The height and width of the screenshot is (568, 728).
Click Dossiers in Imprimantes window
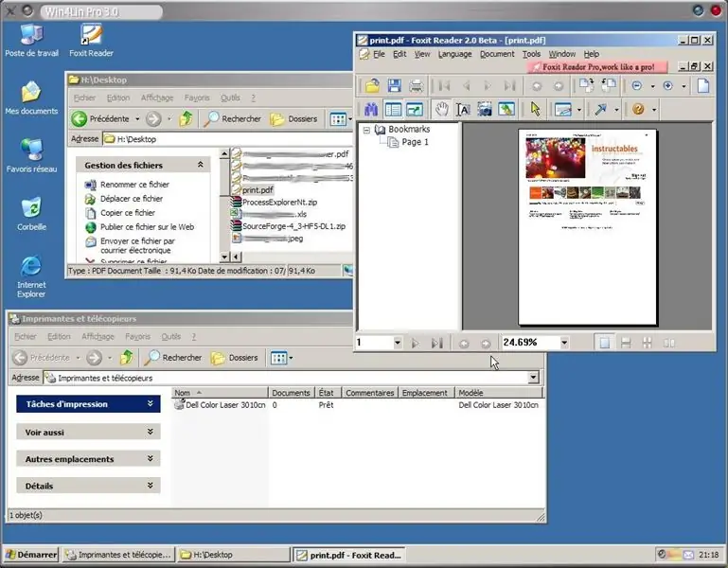(235, 358)
